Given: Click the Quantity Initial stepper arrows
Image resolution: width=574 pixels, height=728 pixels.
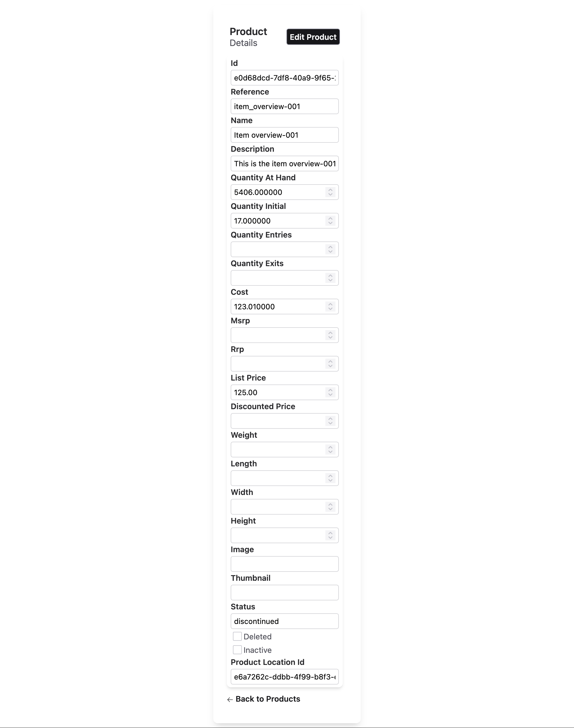Looking at the screenshot, I should (x=330, y=221).
